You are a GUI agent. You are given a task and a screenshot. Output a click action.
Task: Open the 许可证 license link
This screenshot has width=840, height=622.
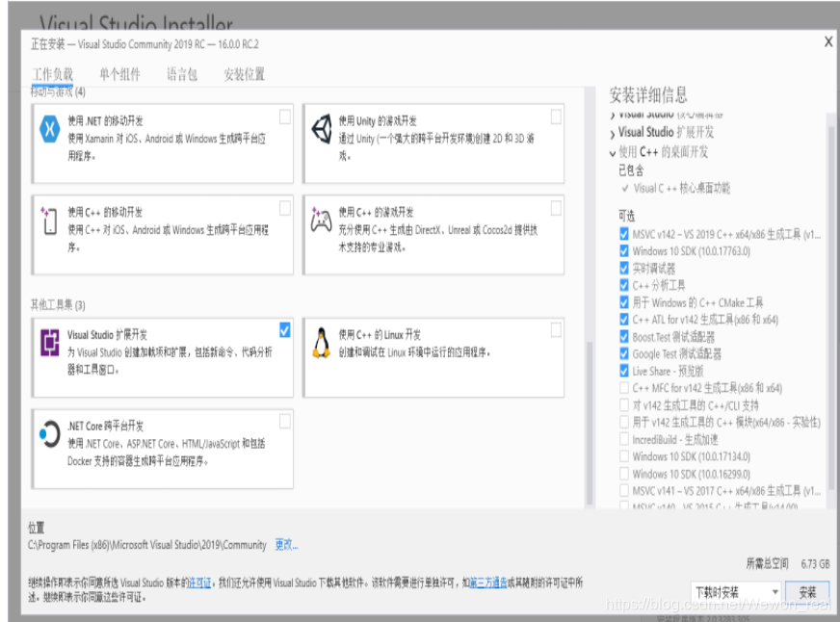[199, 583]
